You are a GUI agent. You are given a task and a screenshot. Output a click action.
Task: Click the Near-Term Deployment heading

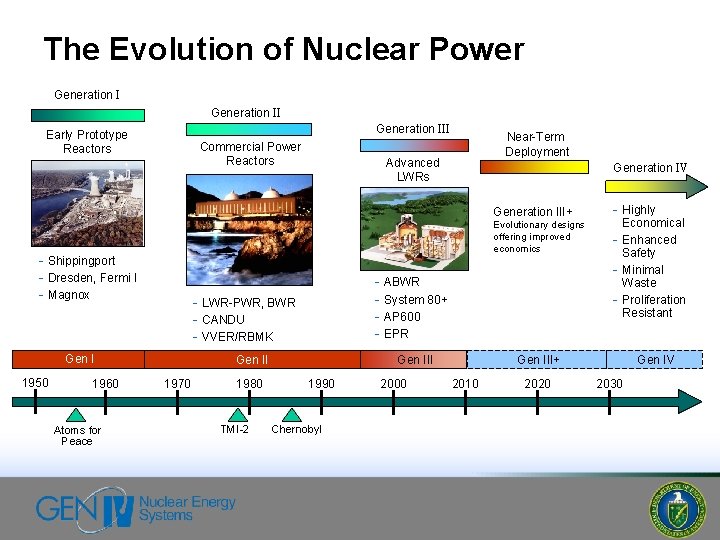pyautogui.click(x=537, y=144)
